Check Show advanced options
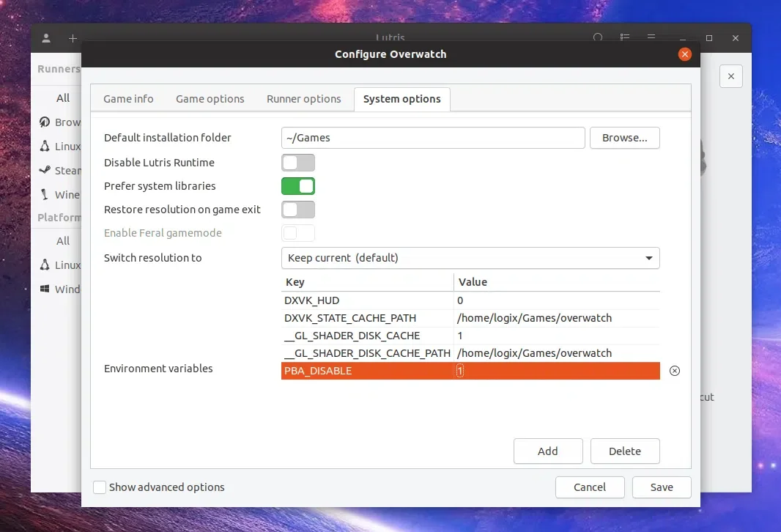 (100, 487)
